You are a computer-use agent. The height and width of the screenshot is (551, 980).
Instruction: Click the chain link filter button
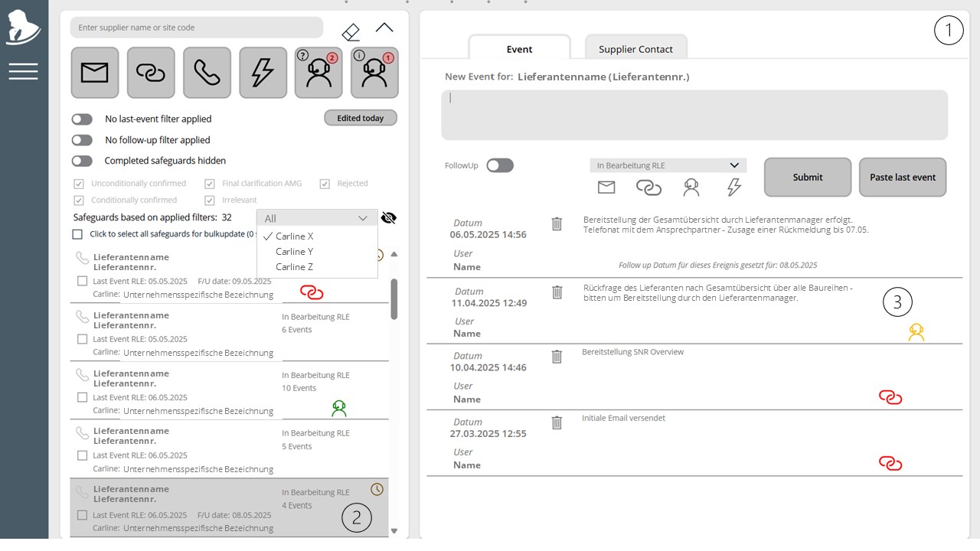151,73
